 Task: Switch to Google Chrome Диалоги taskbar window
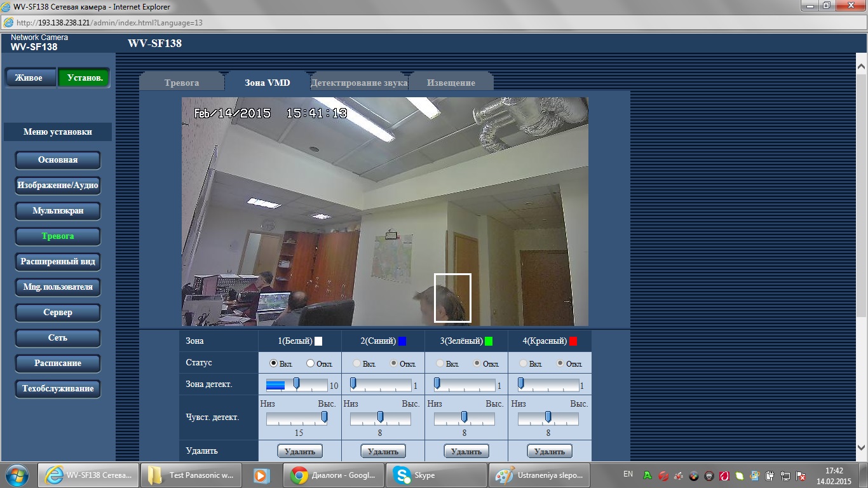point(333,475)
